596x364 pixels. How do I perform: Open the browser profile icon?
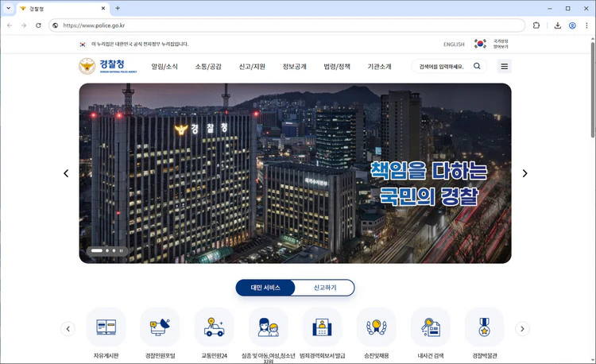click(x=572, y=25)
